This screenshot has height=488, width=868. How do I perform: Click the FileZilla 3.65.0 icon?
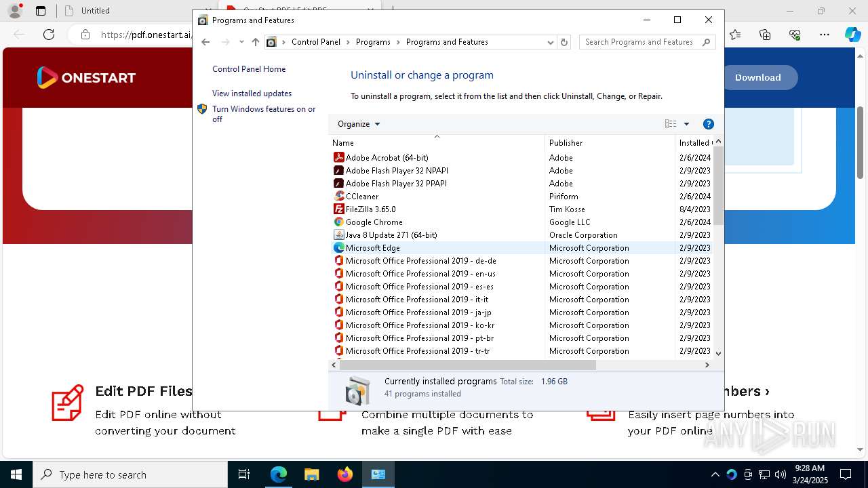[x=339, y=209]
